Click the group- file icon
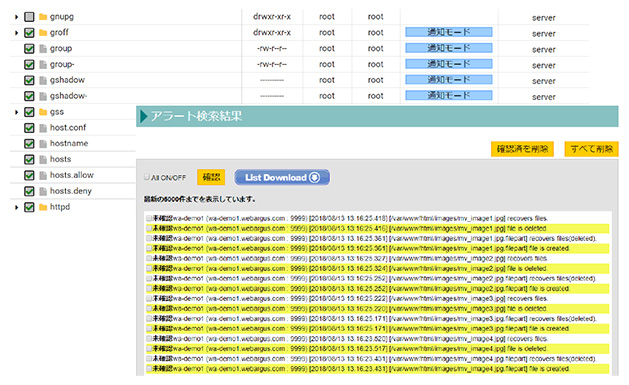Screen dimensions: 629x385 click(x=43, y=64)
